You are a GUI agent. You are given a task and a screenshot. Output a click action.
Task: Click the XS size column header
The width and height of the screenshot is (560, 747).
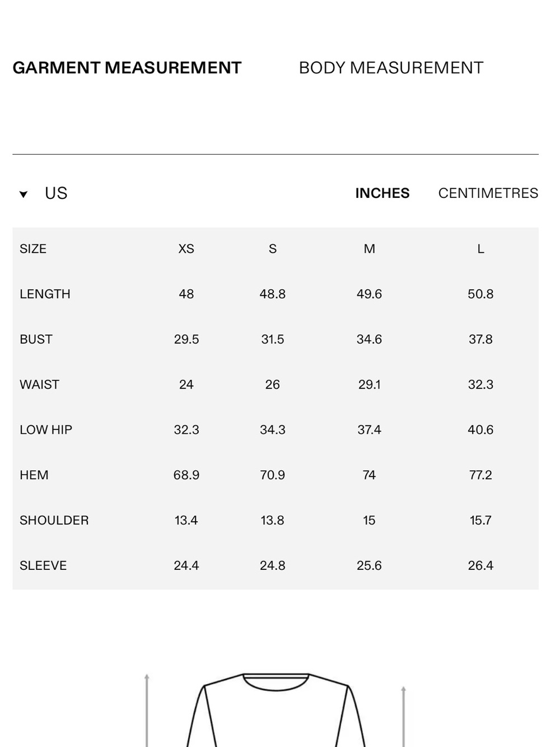[186, 249]
